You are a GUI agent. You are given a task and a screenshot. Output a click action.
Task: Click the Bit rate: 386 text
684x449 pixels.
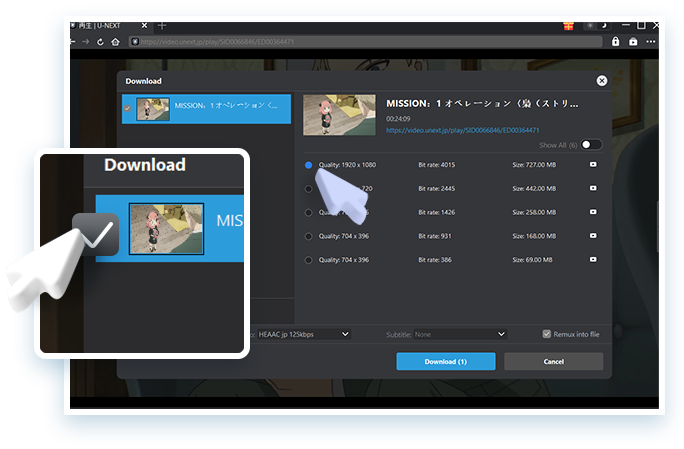pyautogui.click(x=434, y=260)
